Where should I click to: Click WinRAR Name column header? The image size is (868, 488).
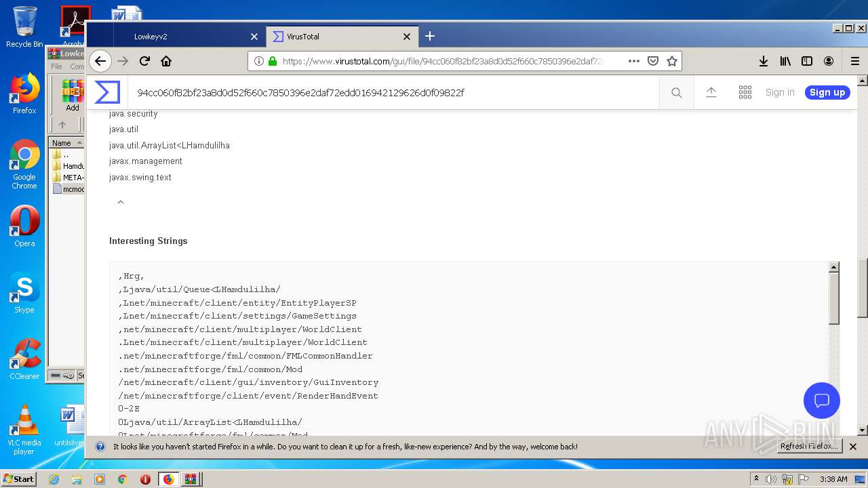pyautogui.click(x=66, y=143)
